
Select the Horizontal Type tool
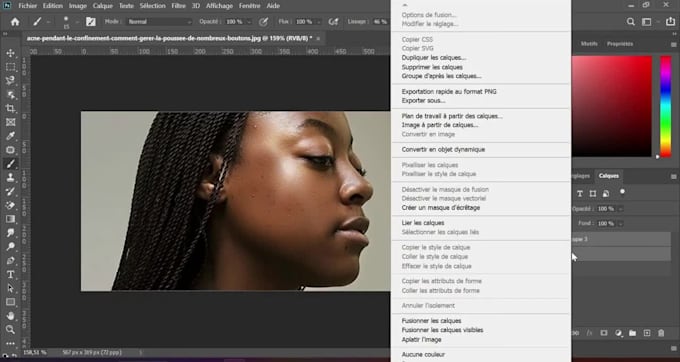click(x=10, y=274)
